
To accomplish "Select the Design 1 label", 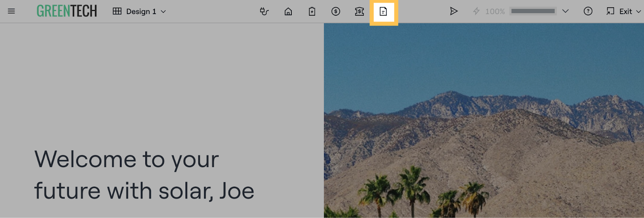I will coord(141,12).
